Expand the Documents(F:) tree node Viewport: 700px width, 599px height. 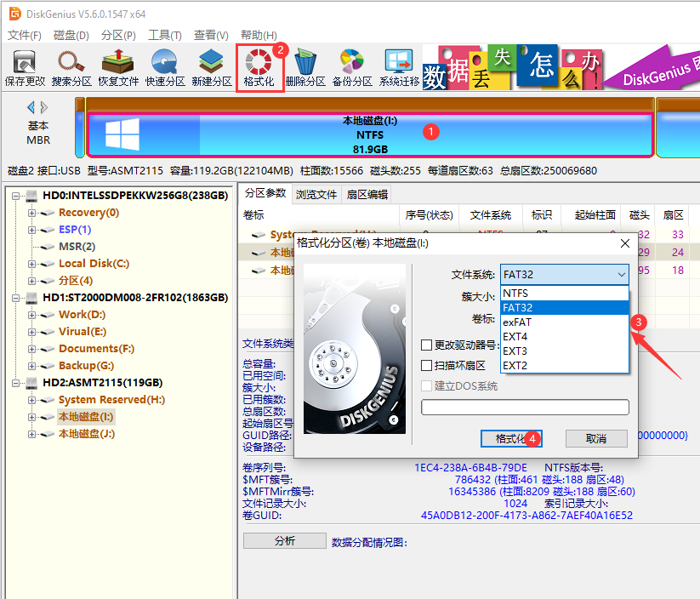[x=31, y=349]
